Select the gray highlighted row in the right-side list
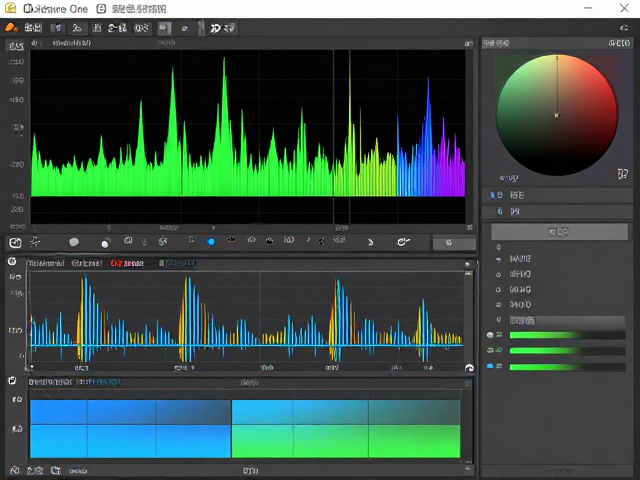Screen dimensions: 640x480 pos(567,320)
